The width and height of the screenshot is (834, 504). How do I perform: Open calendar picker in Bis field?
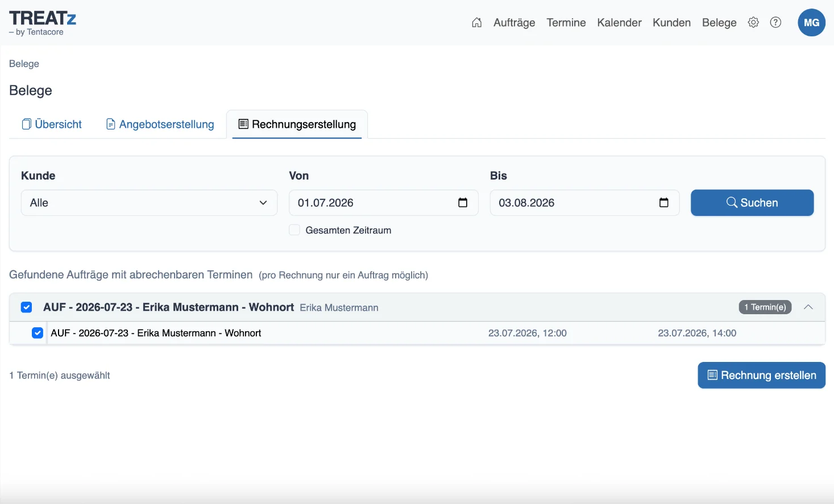663,203
